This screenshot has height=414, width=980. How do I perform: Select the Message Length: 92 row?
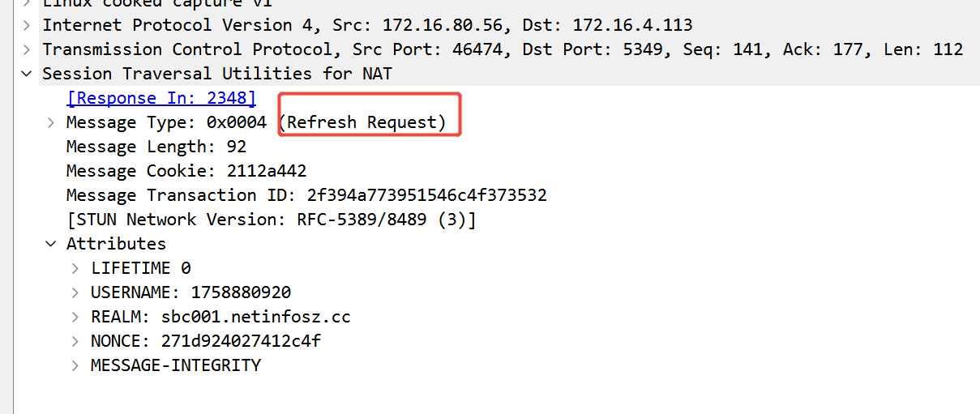click(156, 147)
